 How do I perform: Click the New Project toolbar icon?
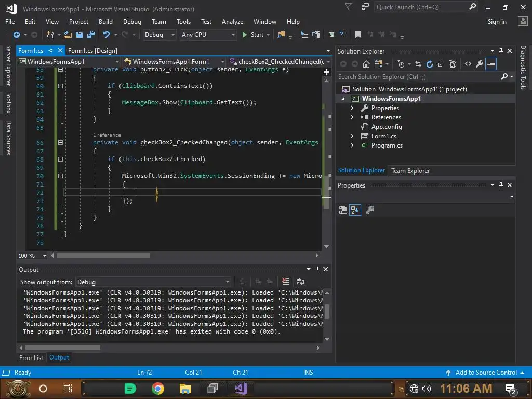coord(50,35)
